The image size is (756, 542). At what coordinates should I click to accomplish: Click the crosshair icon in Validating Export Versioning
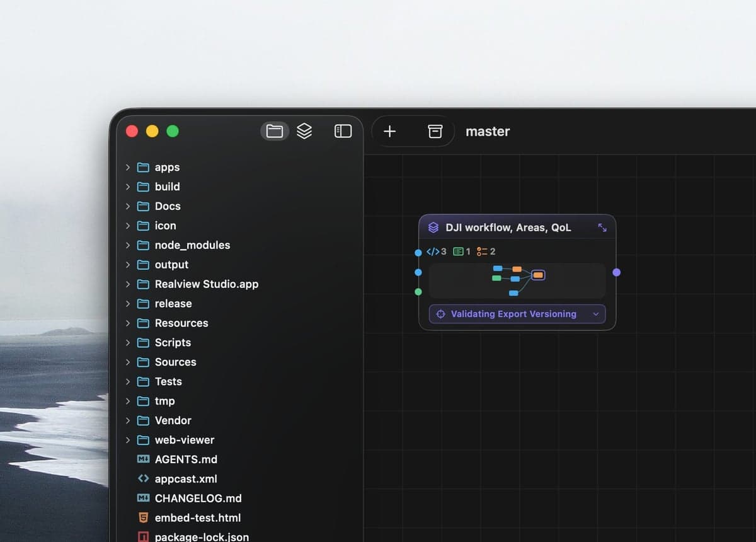[x=441, y=314]
